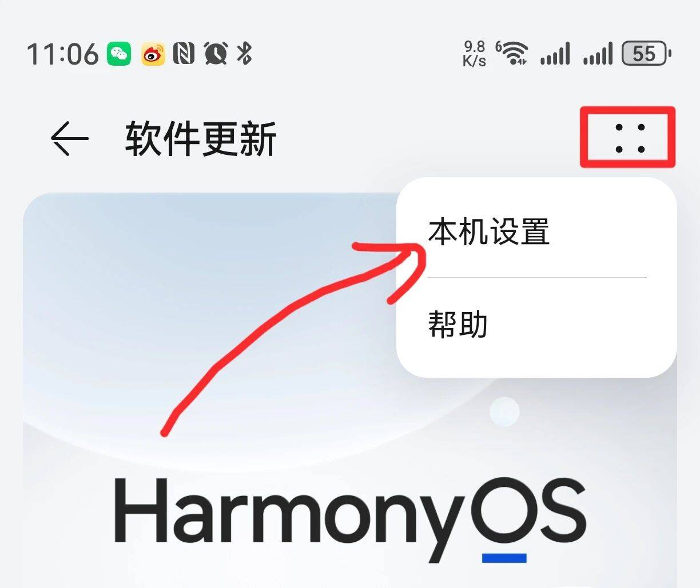Tap the 11:06 clock in status bar

click(62, 54)
